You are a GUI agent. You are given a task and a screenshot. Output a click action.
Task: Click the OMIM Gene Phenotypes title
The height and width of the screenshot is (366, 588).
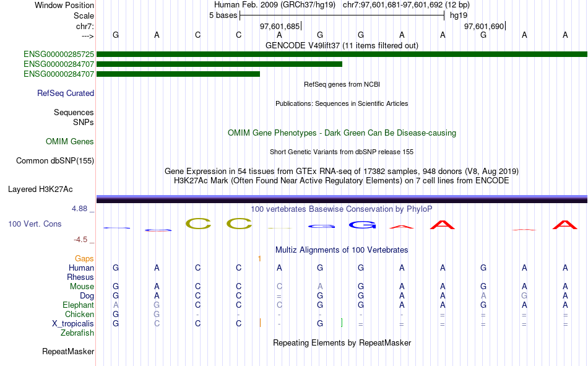(x=342, y=133)
